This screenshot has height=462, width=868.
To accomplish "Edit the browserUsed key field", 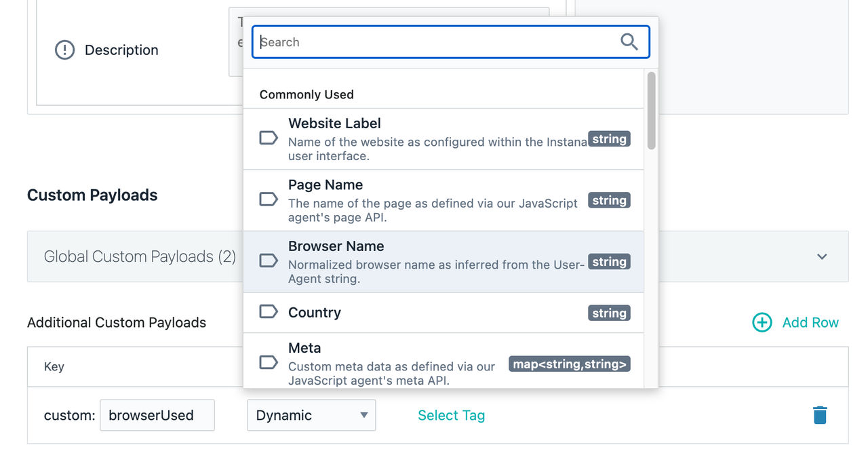I will click(x=157, y=415).
